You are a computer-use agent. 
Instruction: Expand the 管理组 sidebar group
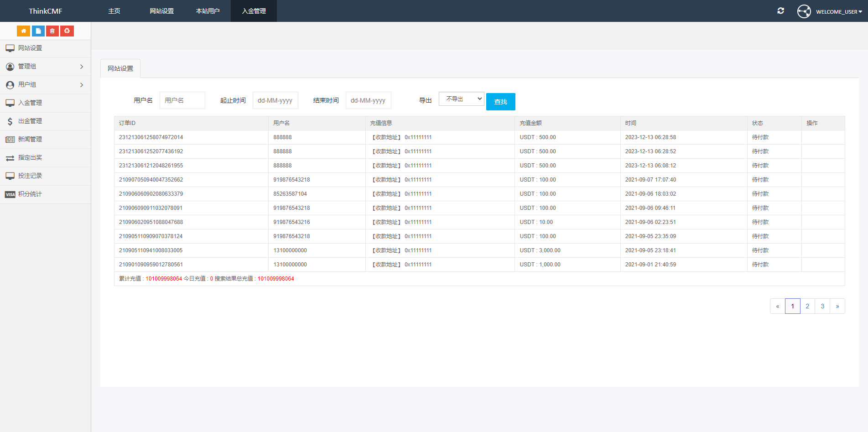[x=45, y=67]
